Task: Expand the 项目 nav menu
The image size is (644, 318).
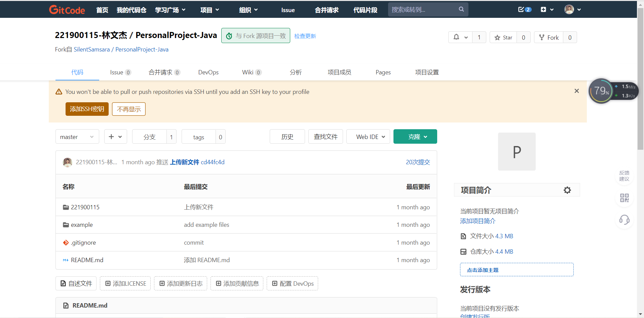Action: 210,10
